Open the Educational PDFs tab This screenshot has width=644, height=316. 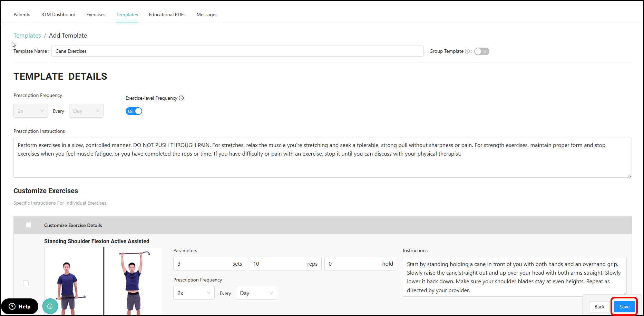point(167,14)
